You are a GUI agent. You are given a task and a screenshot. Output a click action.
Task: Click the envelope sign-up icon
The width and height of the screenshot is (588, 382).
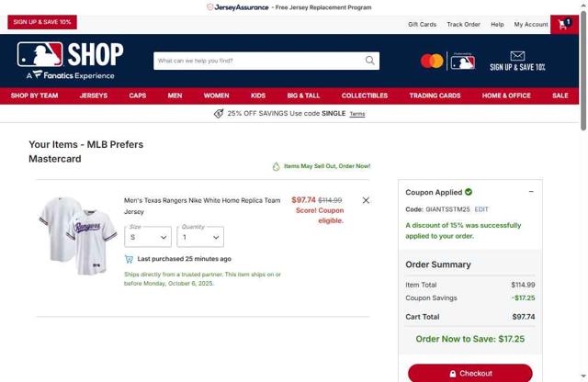(x=517, y=56)
